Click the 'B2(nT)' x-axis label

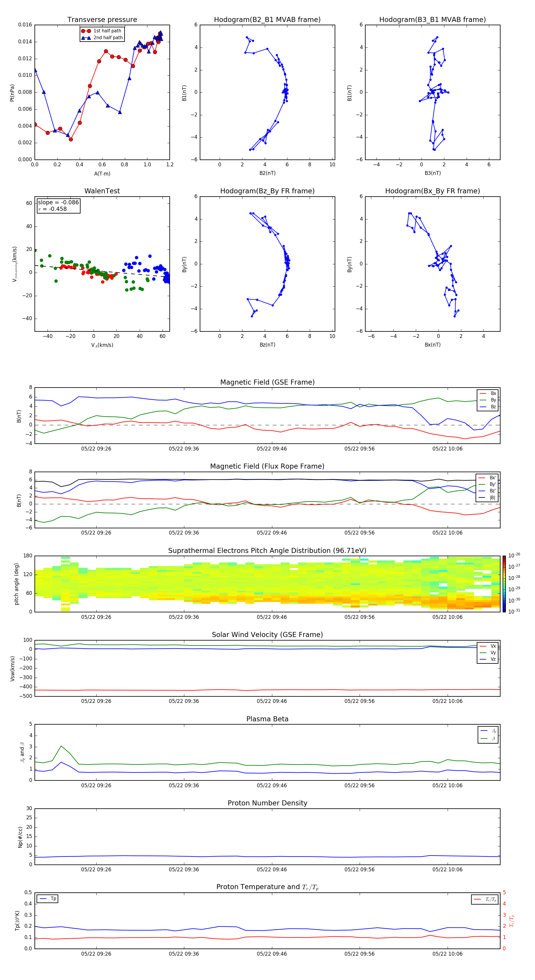pyautogui.click(x=267, y=173)
